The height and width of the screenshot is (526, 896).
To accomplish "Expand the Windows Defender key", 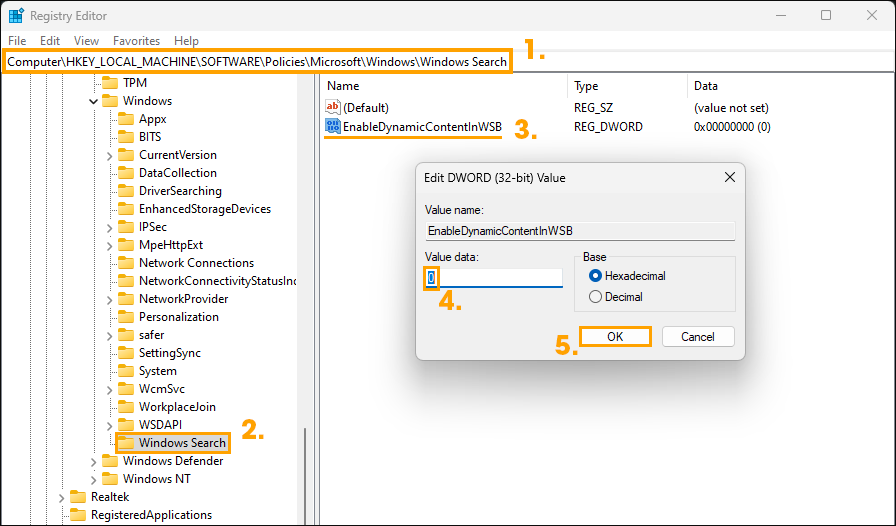I will [93, 461].
